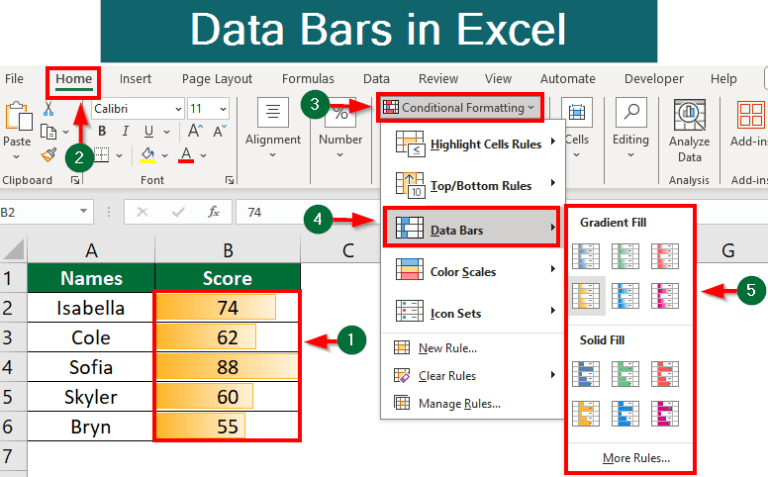Click the Cut scissors icon
Viewport: 768px width, 477px height.
48,108
